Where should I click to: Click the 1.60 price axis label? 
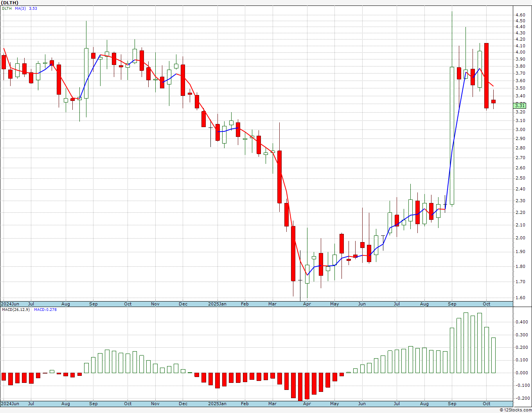point(520,298)
